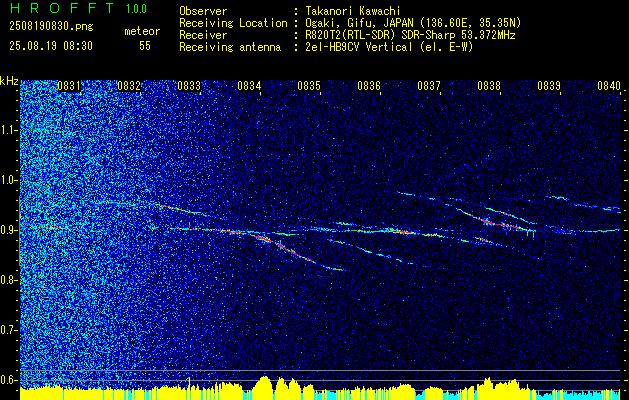
Task: Click antenna text 2el-HB9CV Vertical
Action: click(359, 47)
